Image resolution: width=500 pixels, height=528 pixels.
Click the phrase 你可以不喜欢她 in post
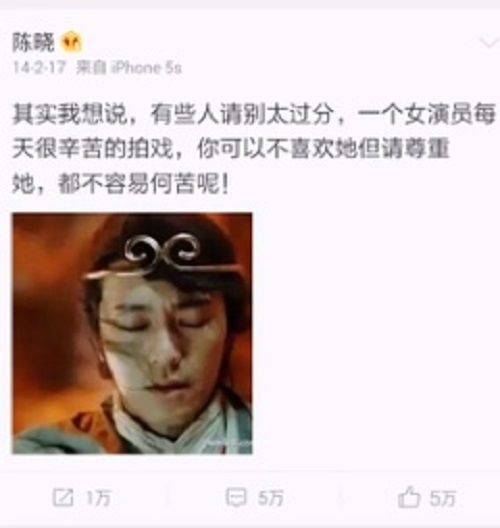point(277,148)
